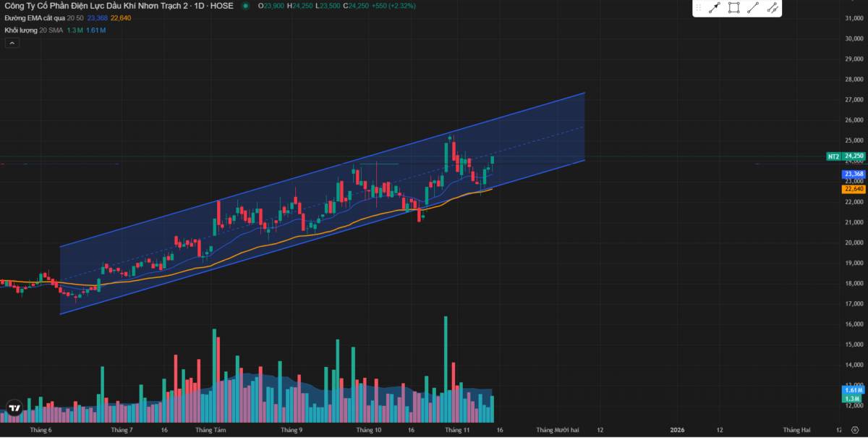Viewport: 868px width, 438px height.
Task: Click the blue 23,368 EMA axis label
Action: [854, 174]
